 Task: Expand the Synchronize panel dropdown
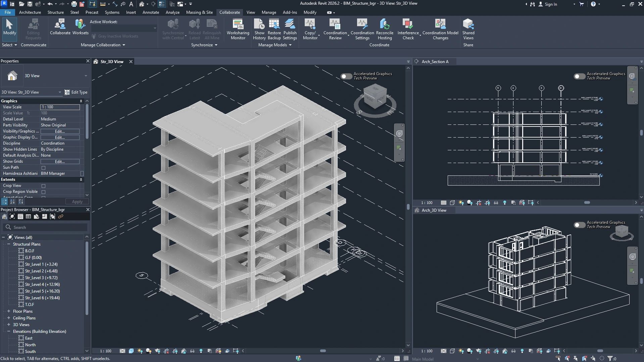[x=216, y=45]
